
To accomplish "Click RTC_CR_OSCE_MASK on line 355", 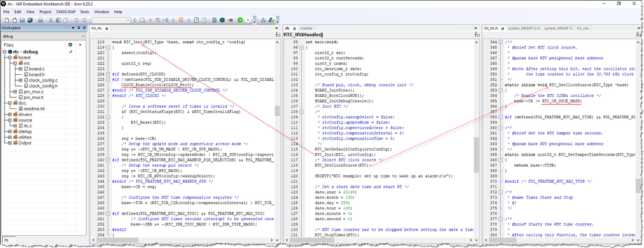I will [561, 101].
